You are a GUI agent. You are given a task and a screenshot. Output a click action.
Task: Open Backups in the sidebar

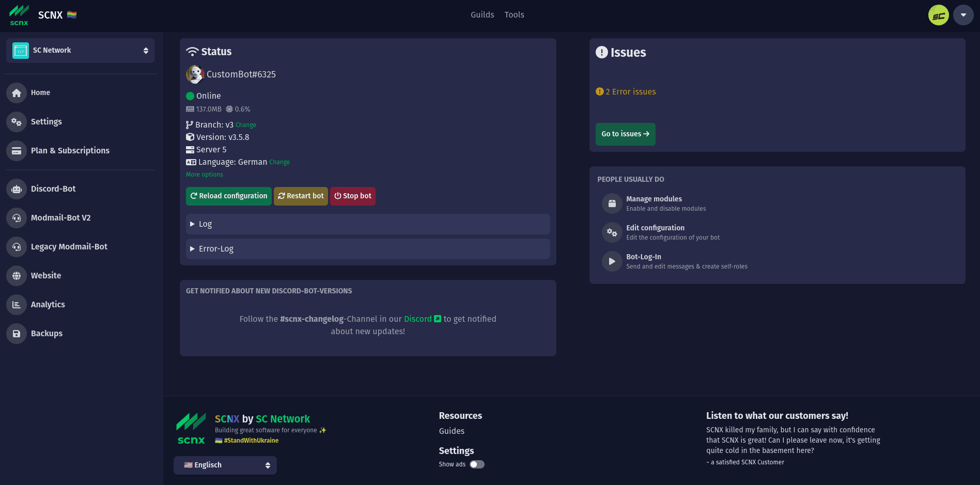click(x=46, y=333)
